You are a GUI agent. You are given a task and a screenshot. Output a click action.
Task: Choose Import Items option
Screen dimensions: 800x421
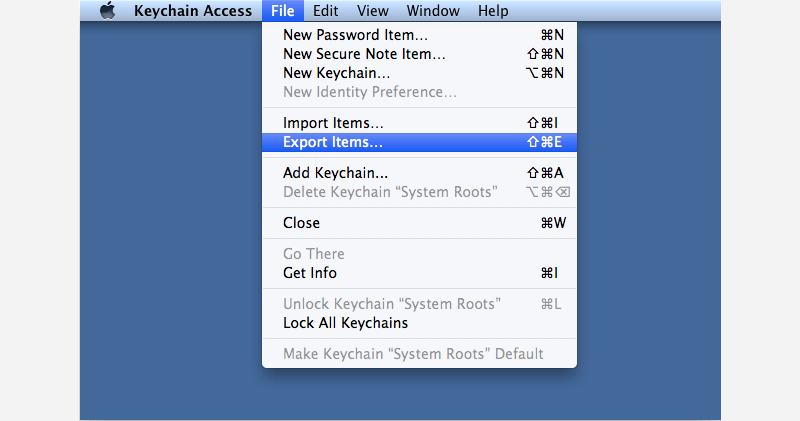333,123
